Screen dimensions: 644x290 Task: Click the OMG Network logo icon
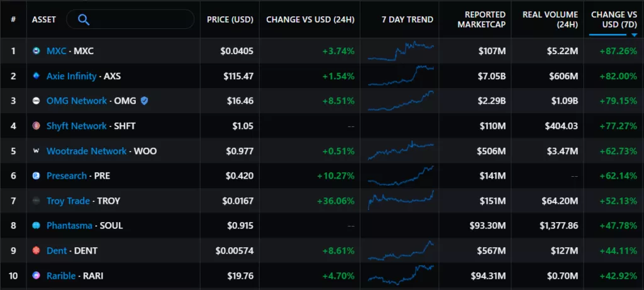(x=36, y=101)
